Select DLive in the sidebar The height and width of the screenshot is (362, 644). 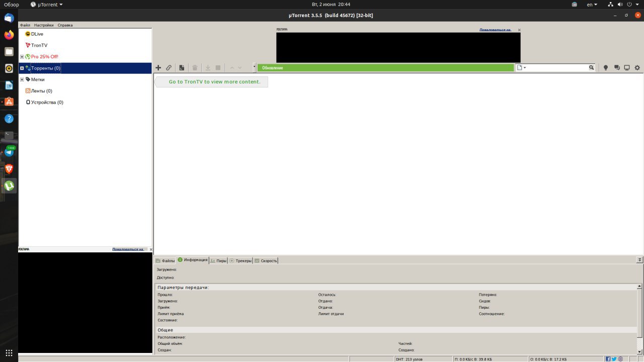[37, 34]
